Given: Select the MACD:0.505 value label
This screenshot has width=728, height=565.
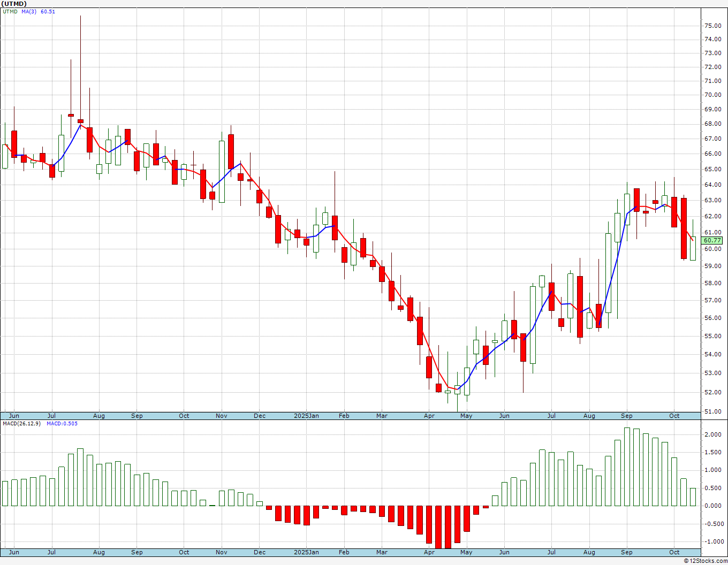Looking at the screenshot, I should (x=62, y=424).
